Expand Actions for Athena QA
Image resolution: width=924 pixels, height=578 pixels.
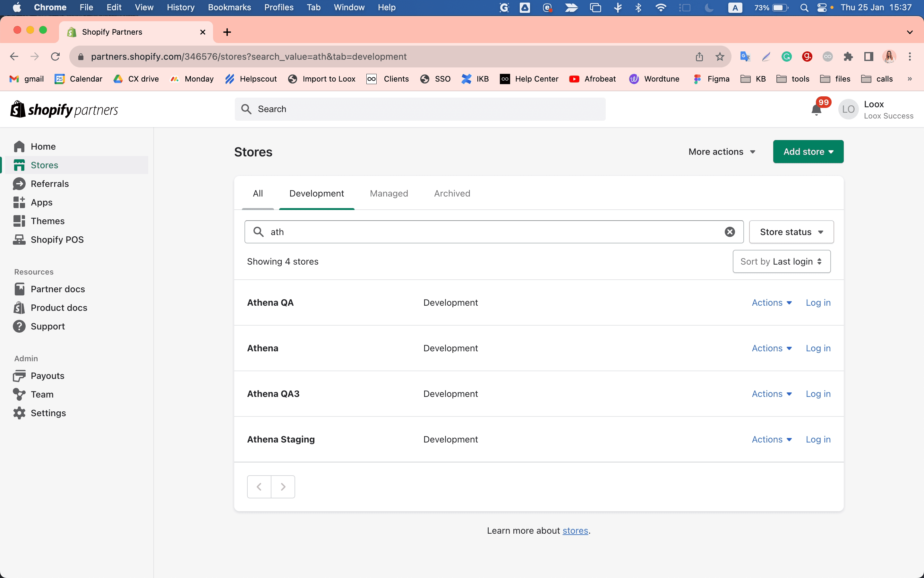pyautogui.click(x=772, y=302)
